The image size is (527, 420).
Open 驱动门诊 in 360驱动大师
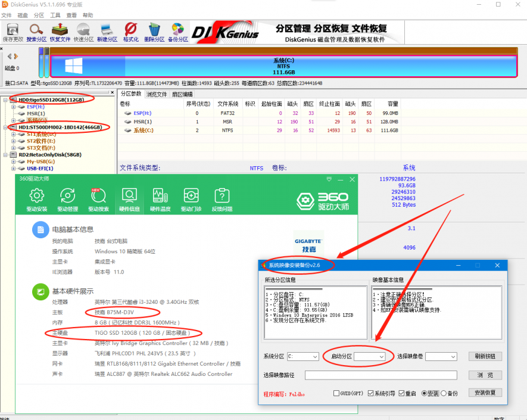tap(191, 200)
